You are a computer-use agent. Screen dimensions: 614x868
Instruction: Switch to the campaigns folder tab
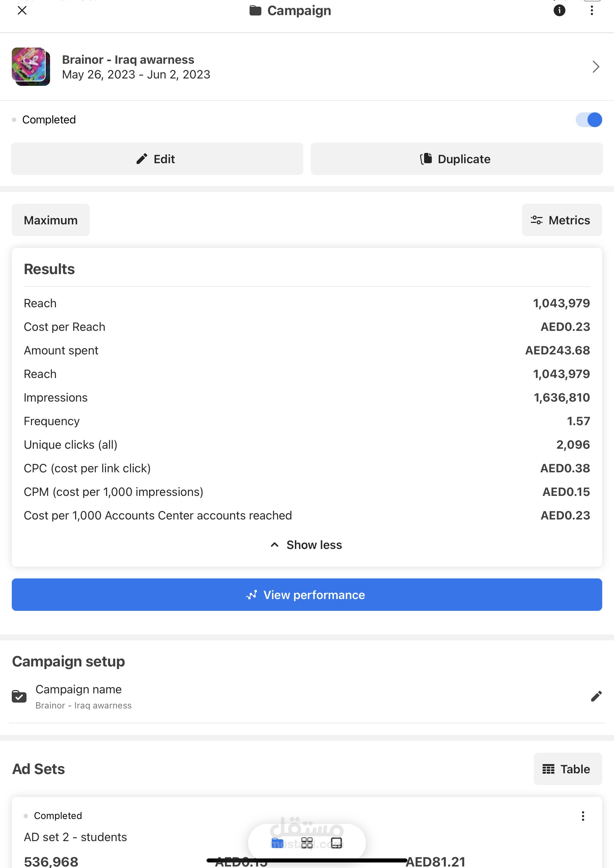[x=278, y=843]
